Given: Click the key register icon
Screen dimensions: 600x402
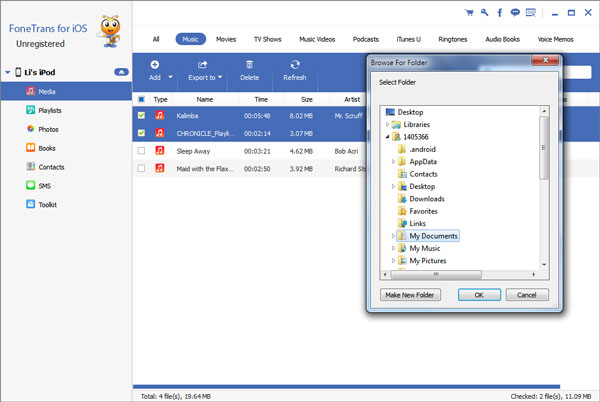Looking at the screenshot, I should [x=484, y=13].
